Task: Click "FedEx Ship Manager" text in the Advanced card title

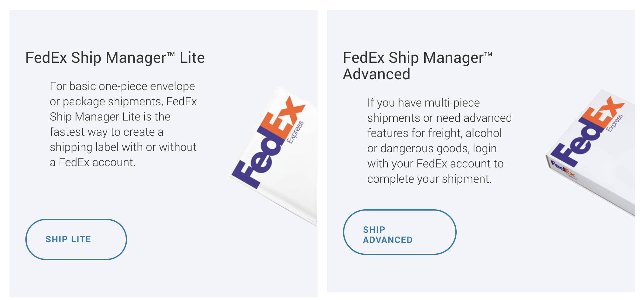Action: [x=413, y=58]
